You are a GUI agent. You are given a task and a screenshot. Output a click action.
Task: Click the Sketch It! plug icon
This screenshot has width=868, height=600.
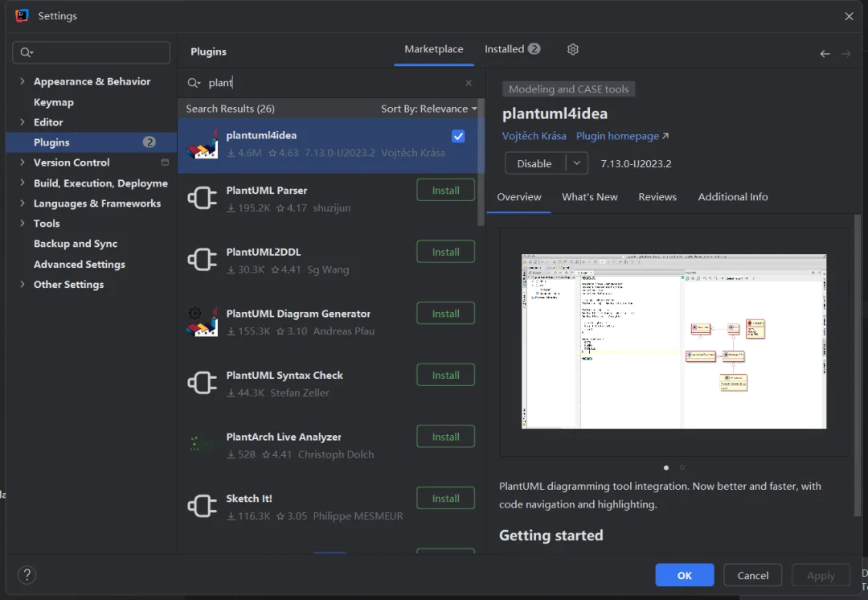[202, 506]
